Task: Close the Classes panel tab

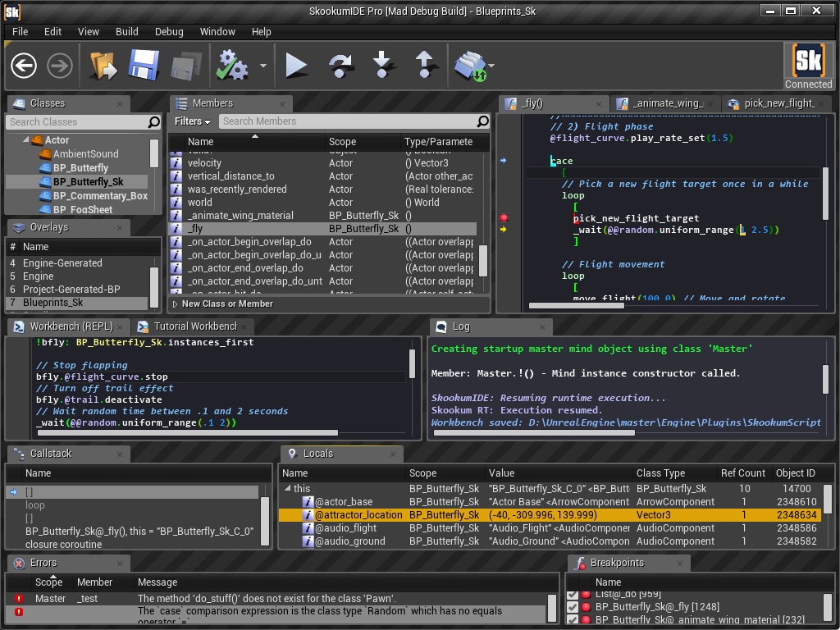Action: (120, 104)
